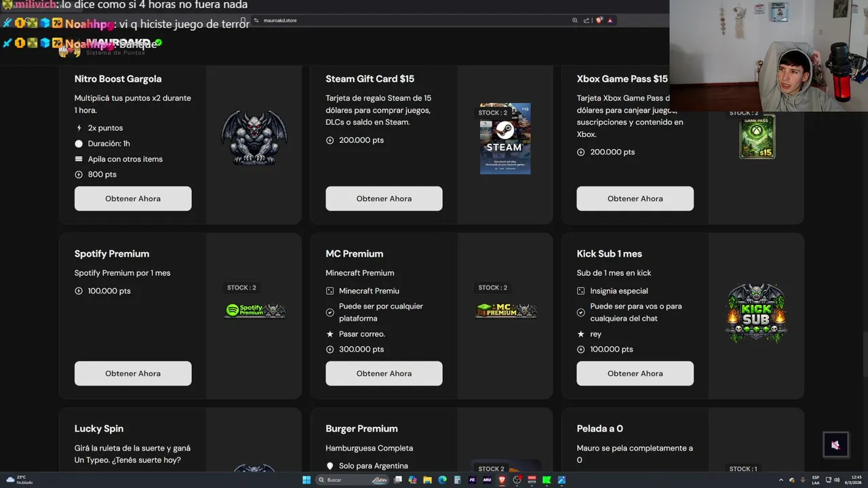Click the taskbar Buscar search box
Image resolution: width=868 pixels, height=488 pixels.
pos(351,480)
